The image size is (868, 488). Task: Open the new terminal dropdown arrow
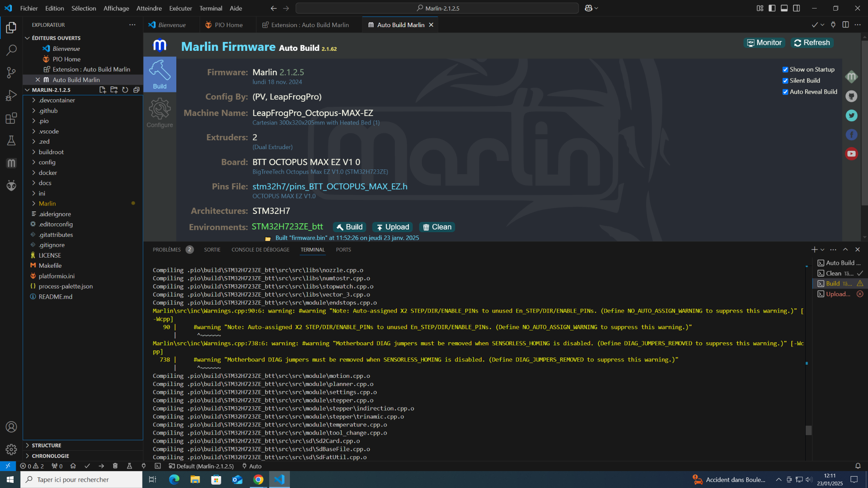[822, 250]
